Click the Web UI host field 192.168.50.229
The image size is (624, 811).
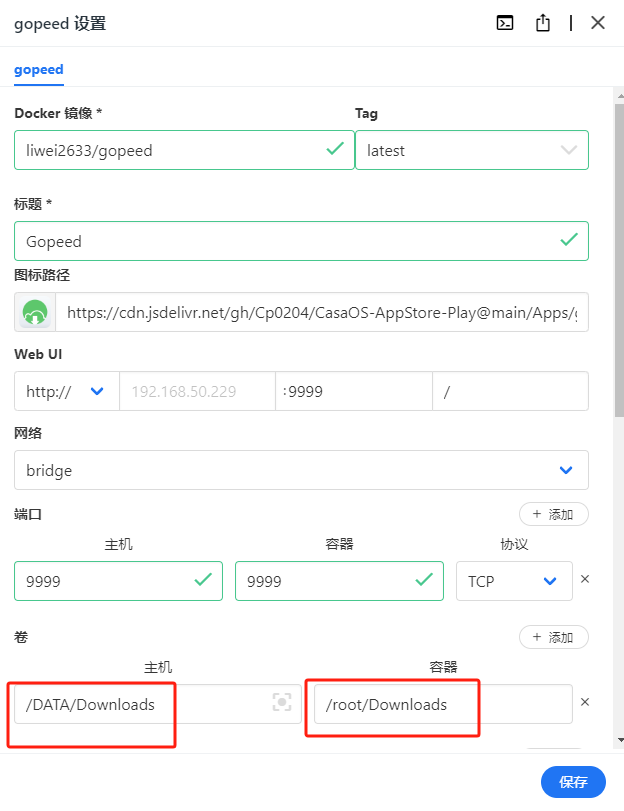click(197, 391)
